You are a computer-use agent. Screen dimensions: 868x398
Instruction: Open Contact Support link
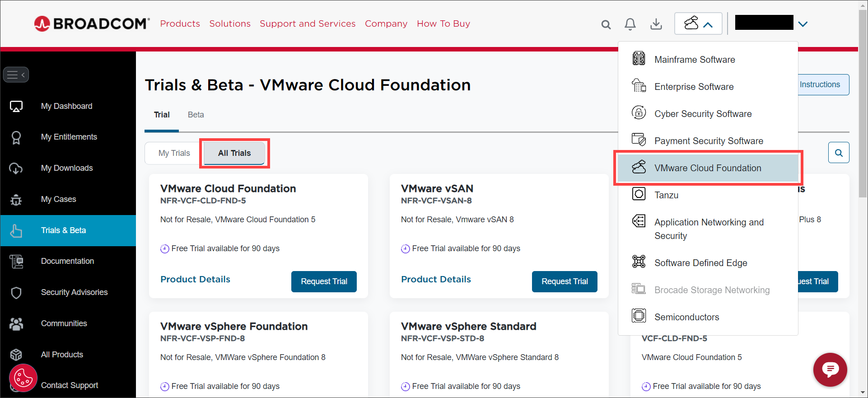tap(70, 385)
